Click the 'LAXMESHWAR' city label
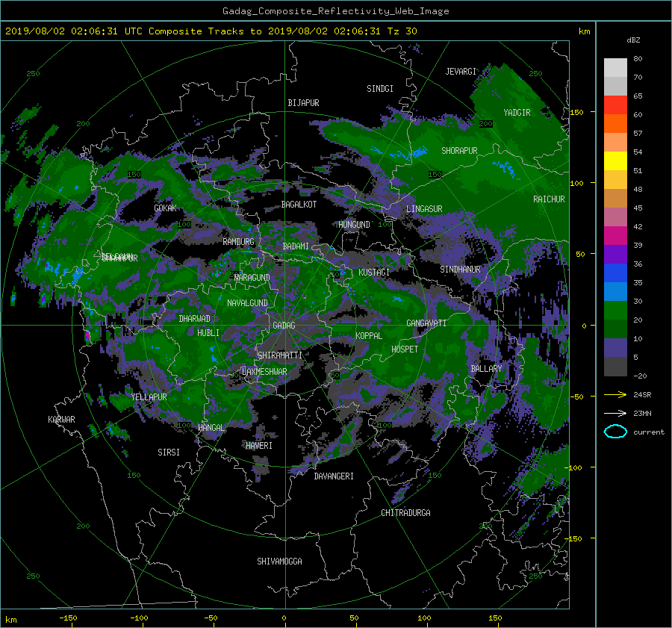The image size is (672, 628). click(x=264, y=372)
